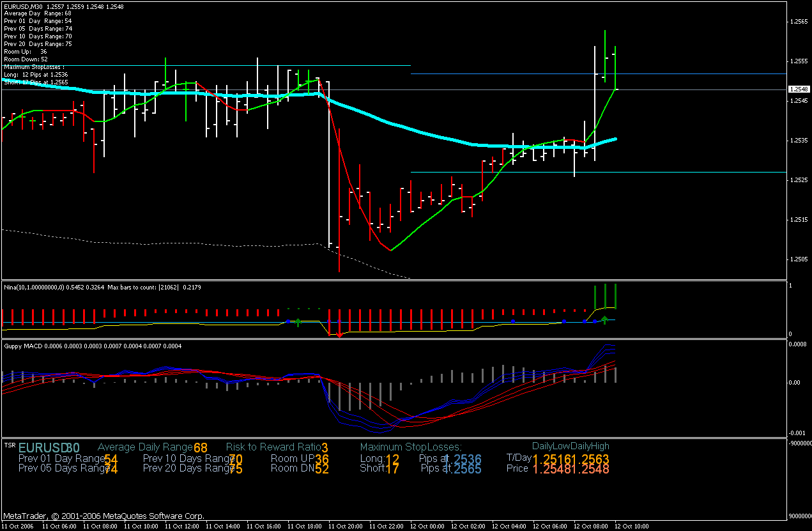Click the leftmost green up arrow in Nina panel

click(x=298, y=321)
